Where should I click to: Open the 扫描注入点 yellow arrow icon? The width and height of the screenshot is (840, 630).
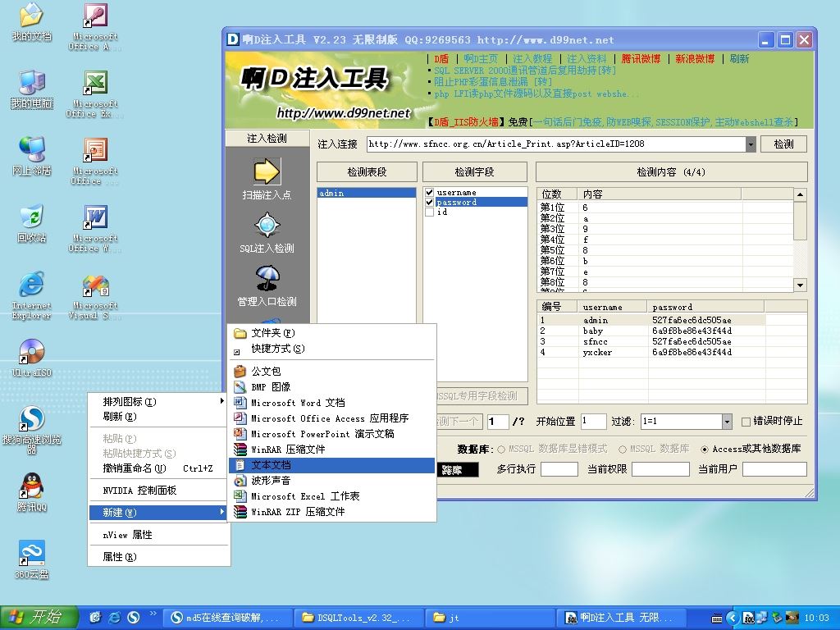pos(267,172)
